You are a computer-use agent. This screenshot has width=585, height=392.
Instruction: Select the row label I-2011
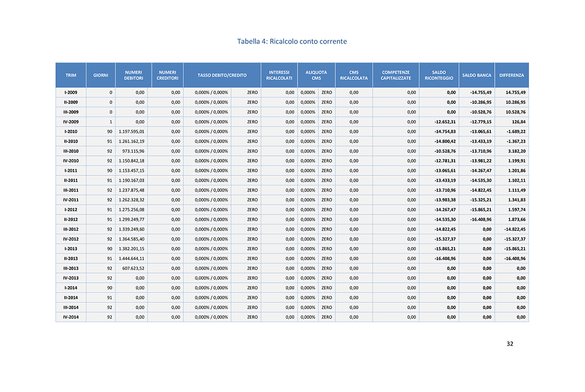click(71, 171)
